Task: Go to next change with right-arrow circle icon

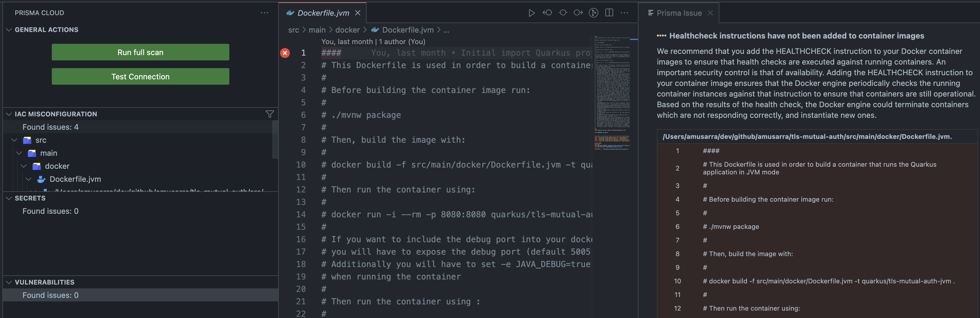Action: coord(578,13)
